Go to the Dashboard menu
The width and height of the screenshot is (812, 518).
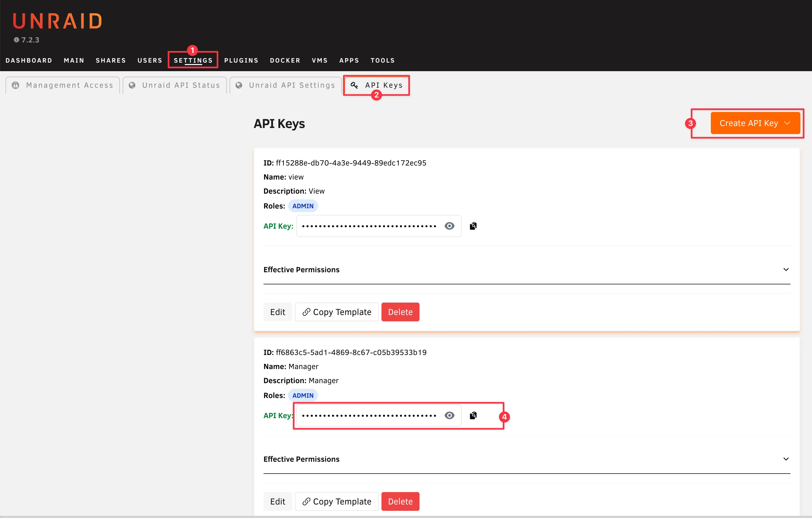click(29, 60)
